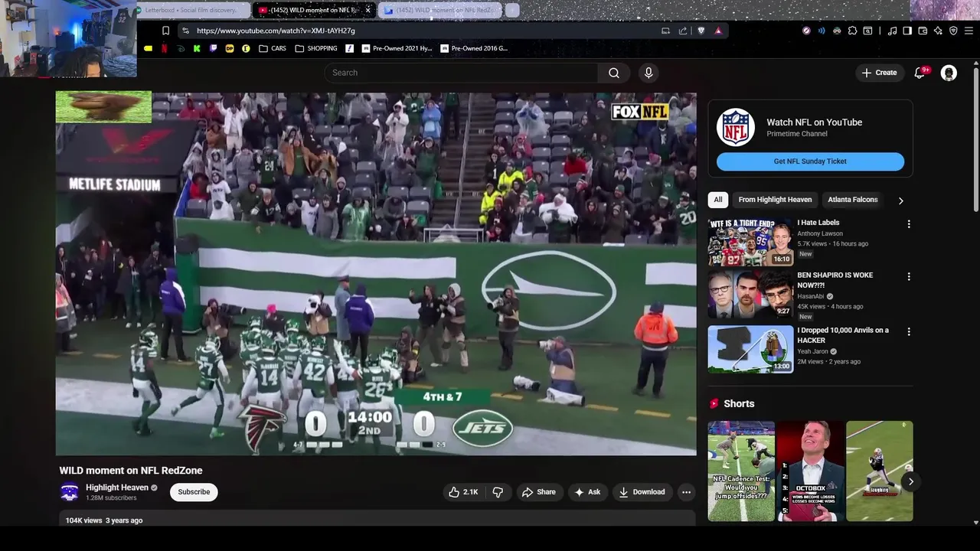Screen dimensions: 980x551
Task: Focus the address bar URL
Action: click(421, 31)
